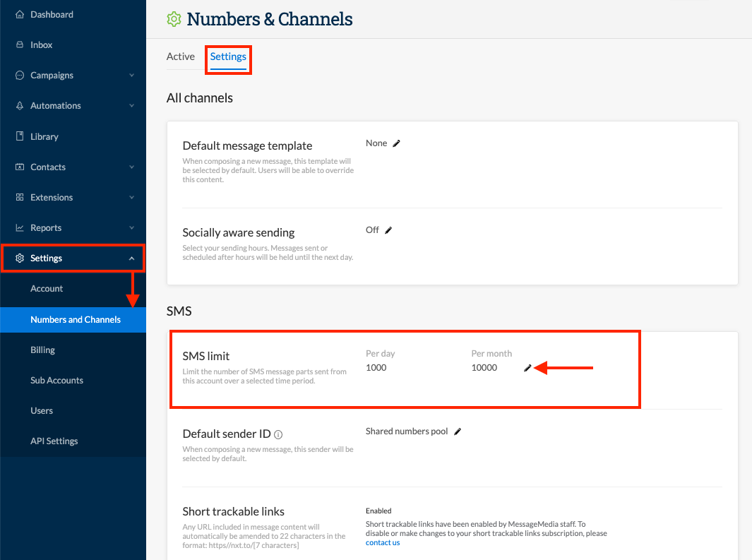Expand the Contacts menu chevron

131,167
